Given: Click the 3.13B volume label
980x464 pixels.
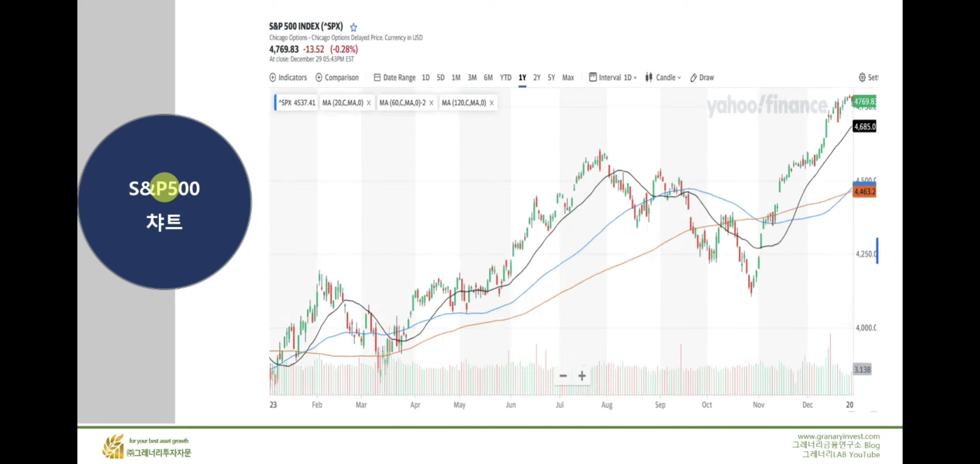Looking at the screenshot, I should (x=862, y=369).
